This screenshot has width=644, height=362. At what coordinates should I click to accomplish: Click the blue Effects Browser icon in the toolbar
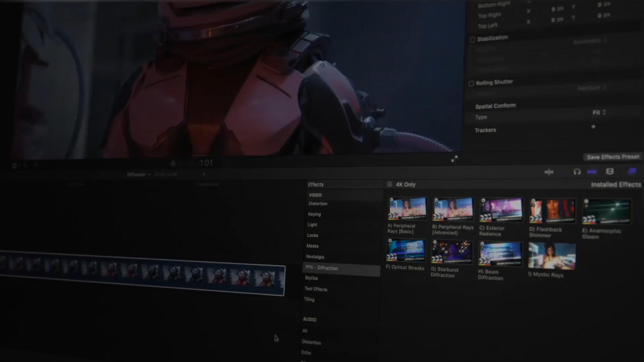[x=632, y=172]
